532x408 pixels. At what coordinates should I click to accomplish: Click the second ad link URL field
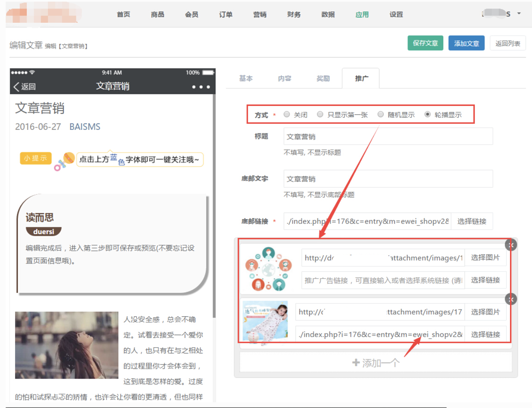tap(380, 334)
